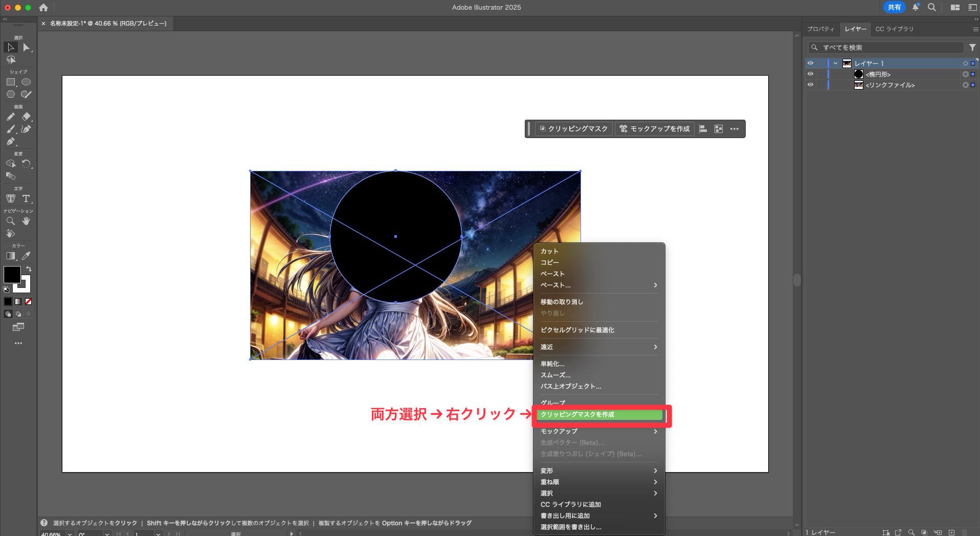Select the Paintbrush tool
Viewport: 980px width, 536px height.
pos(11,129)
